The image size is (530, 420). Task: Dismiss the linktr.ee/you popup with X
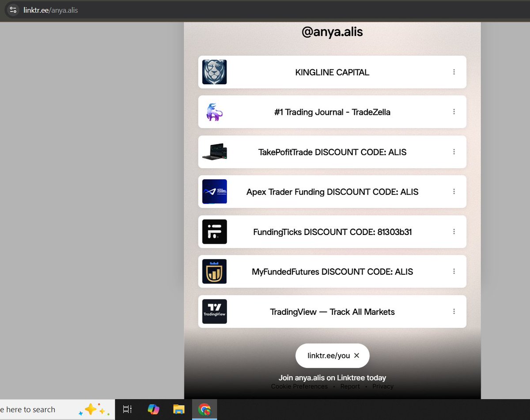coord(357,356)
